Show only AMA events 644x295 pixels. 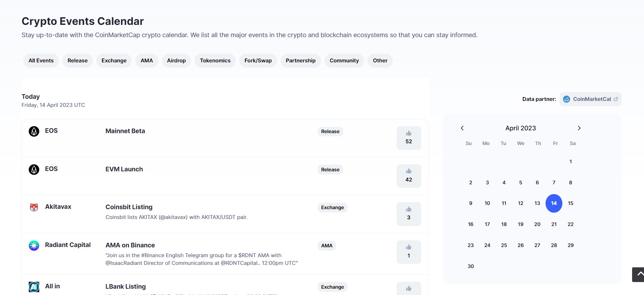click(x=147, y=61)
